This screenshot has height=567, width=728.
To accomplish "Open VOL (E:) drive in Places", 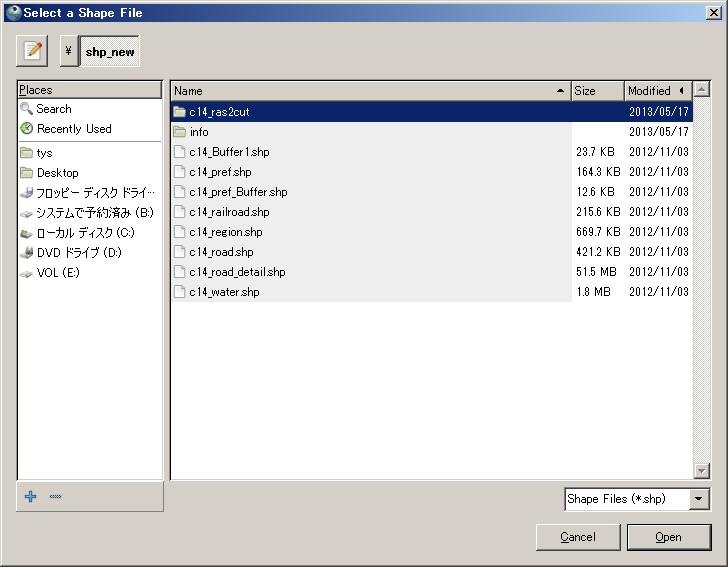I will click(x=58, y=273).
